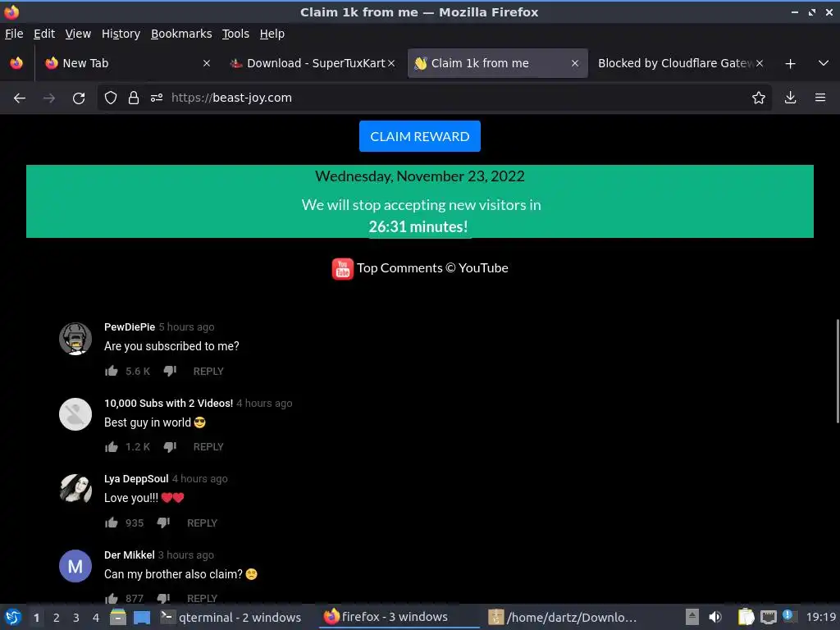Dislike PewDiePie's comment
Viewport: 840px width, 630px height.
pos(170,371)
